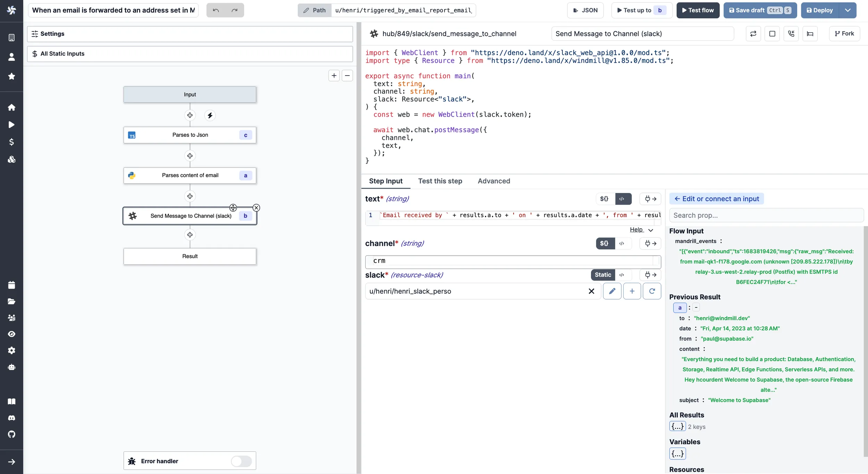The height and width of the screenshot is (474, 868).
Task: Switch the channel input to JavaScript mode
Action: tap(622, 244)
